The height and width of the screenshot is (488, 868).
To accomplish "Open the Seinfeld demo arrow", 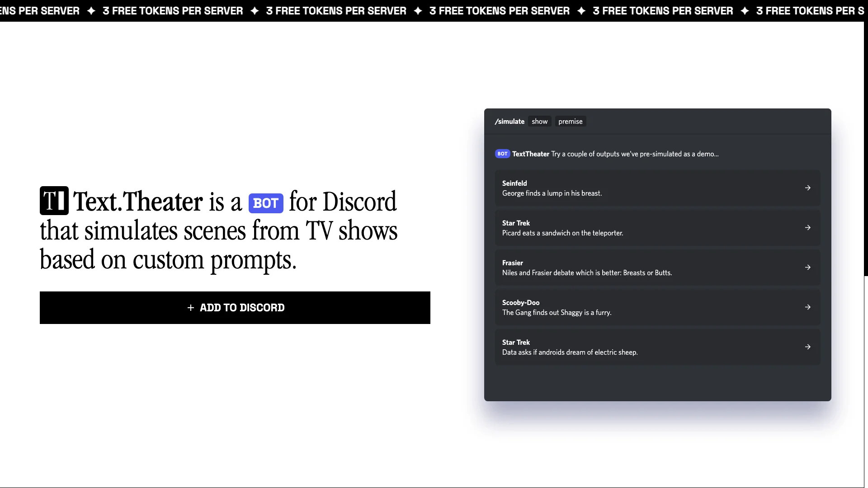I will (808, 188).
